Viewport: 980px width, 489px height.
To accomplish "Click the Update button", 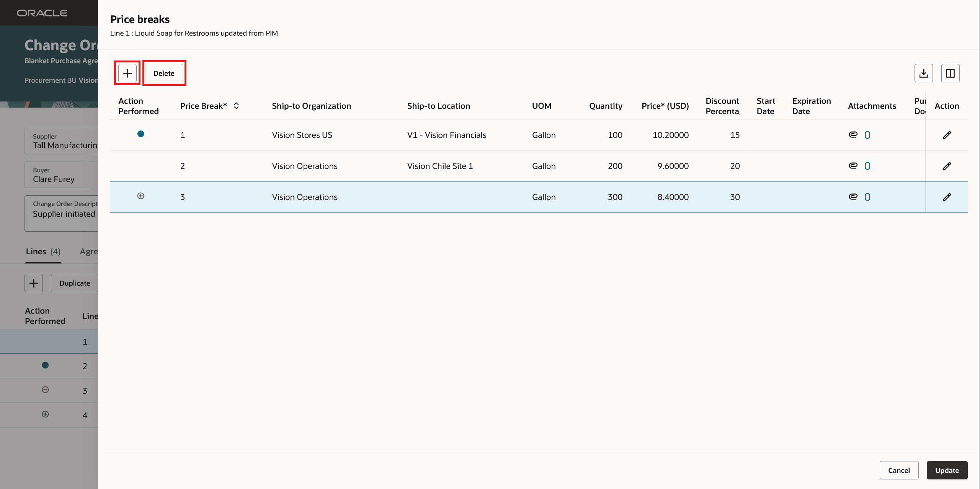I will [x=946, y=470].
